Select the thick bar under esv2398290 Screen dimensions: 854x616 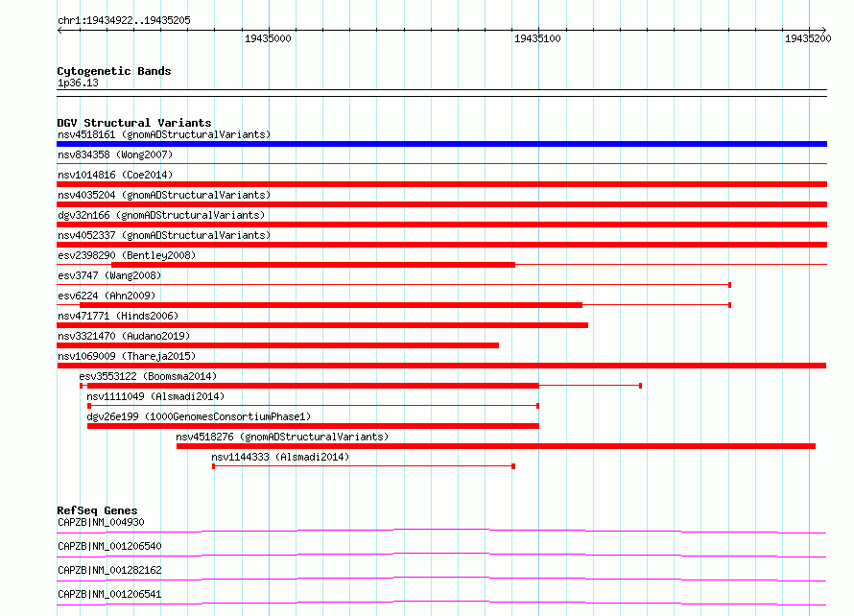click(x=313, y=265)
